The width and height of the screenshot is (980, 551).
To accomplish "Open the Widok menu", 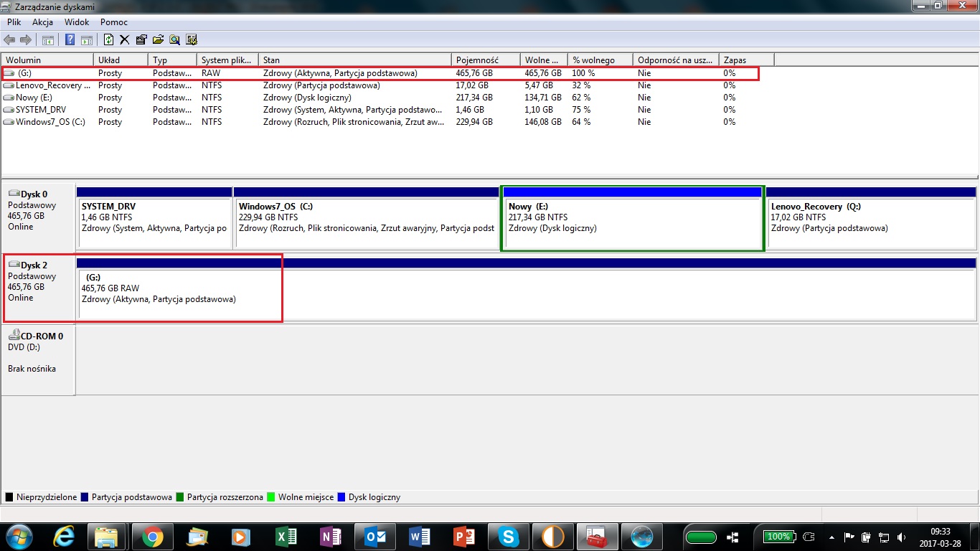I will [x=77, y=22].
